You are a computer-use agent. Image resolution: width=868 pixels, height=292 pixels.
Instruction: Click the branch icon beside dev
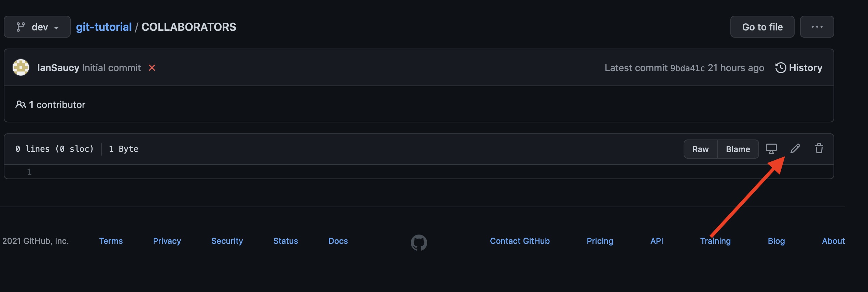pos(20,26)
